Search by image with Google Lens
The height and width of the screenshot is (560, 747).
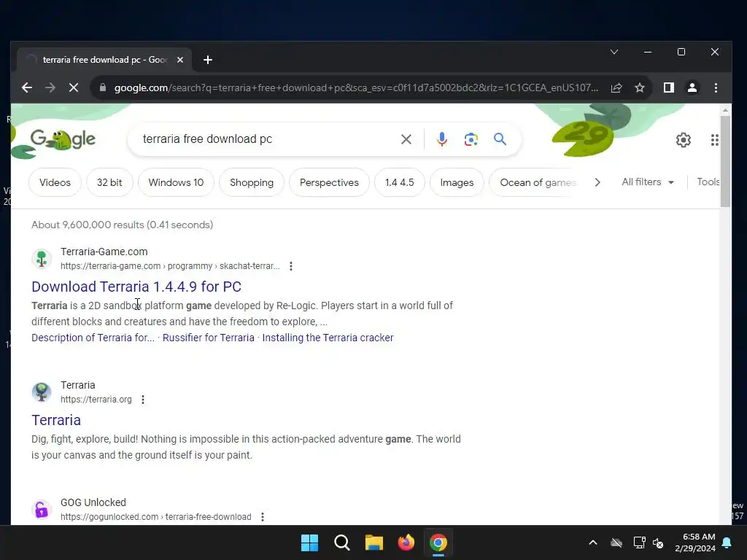point(471,139)
